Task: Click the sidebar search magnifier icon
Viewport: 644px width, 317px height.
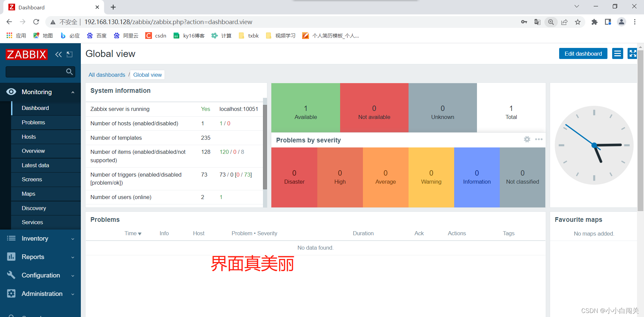Action: (69, 71)
